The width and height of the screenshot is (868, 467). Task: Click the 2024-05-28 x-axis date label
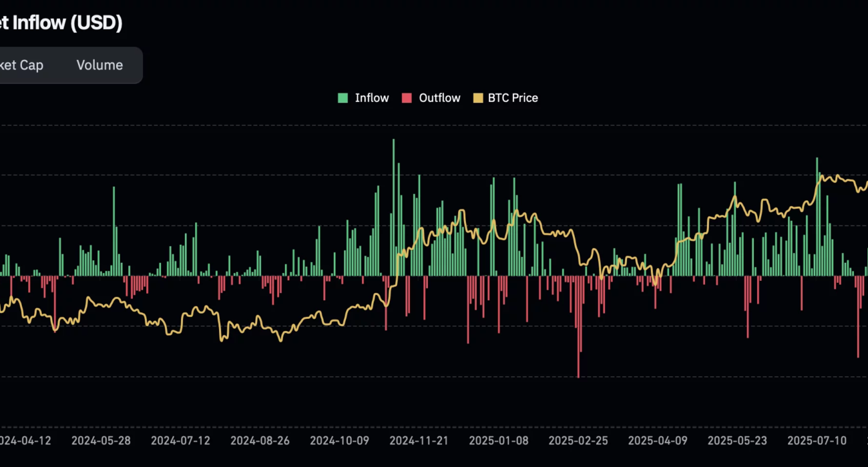(101, 441)
